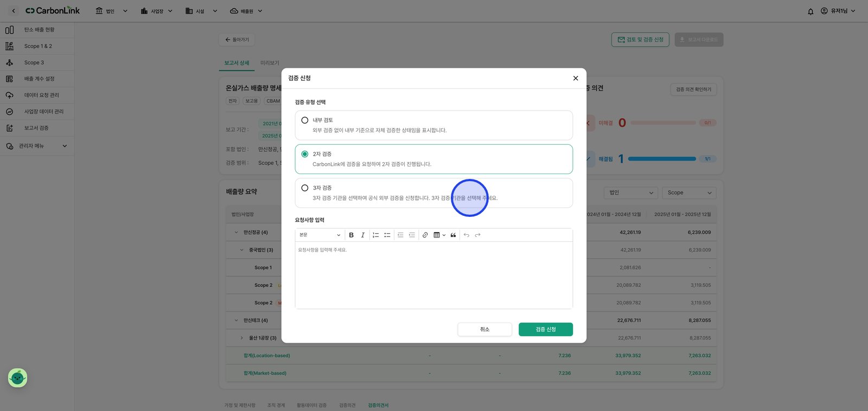Insert a hyperlink in request text

425,235
